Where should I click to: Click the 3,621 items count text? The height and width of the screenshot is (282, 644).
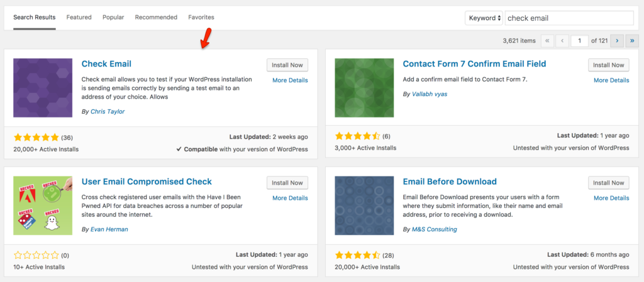pos(519,41)
